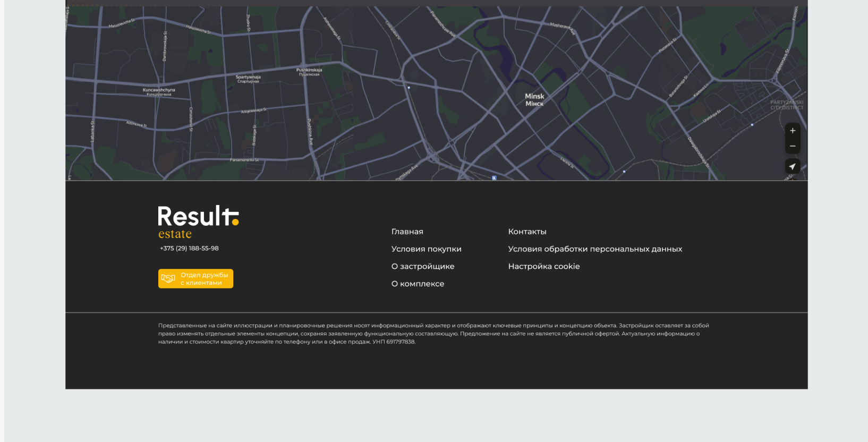Viewport: 868px width, 442px height.
Task: Click the handshake icon on the yellow button
Action: coord(168,279)
